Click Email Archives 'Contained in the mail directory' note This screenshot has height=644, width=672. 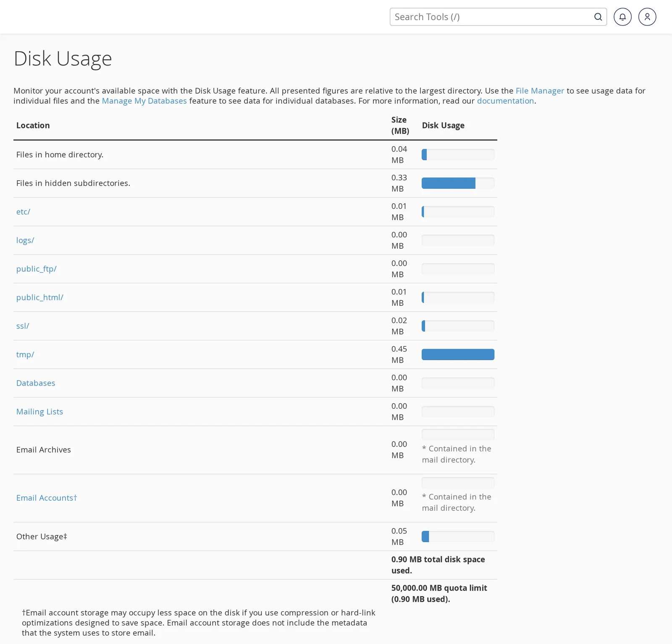[x=457, y=454]
